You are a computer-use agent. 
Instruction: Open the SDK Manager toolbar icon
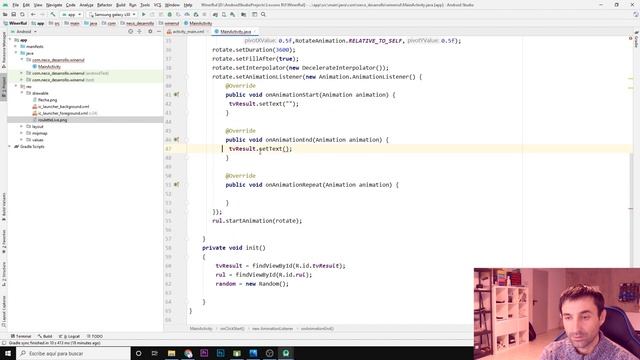[233, 14]
